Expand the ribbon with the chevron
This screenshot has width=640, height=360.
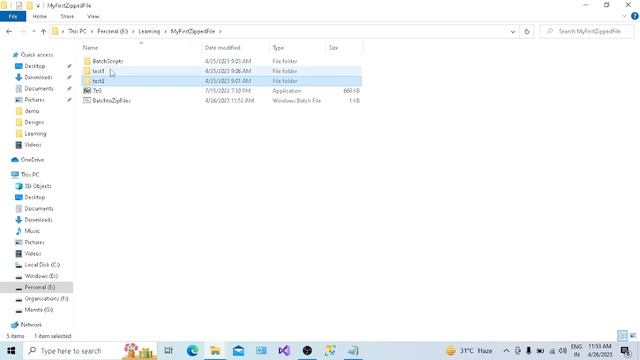coord(624,16)
